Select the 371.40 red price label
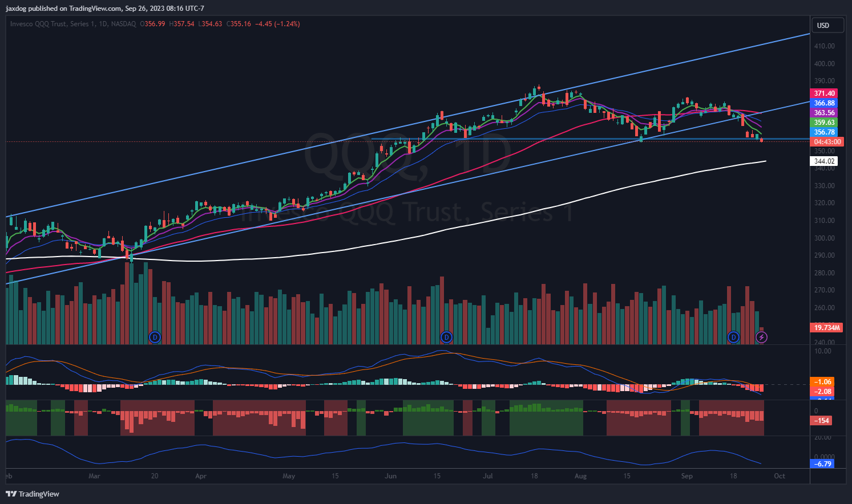The height and width of the screenshot is (504, 852). tap(824, 93)
